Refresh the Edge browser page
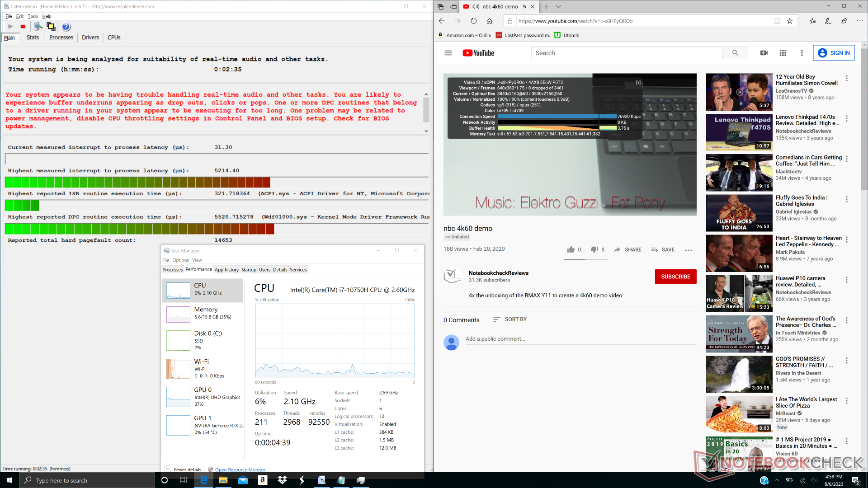The height and width of the screenshot is (488, 868). (473, 21)
